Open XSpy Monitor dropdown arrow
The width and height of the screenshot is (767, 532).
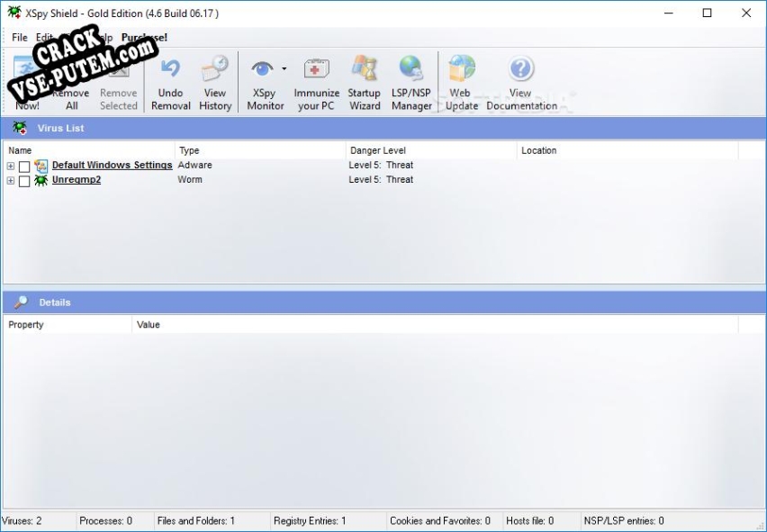[284, 68]
